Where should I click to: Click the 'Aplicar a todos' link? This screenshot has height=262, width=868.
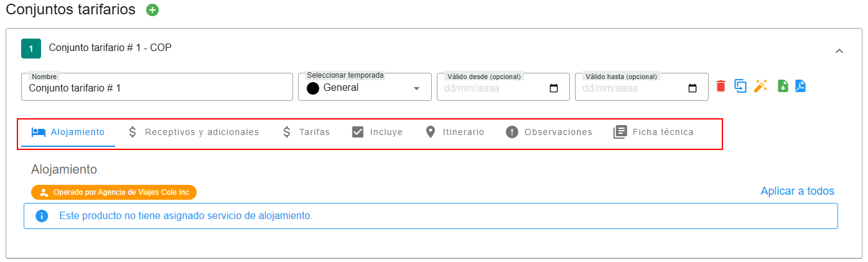[797, 191]
